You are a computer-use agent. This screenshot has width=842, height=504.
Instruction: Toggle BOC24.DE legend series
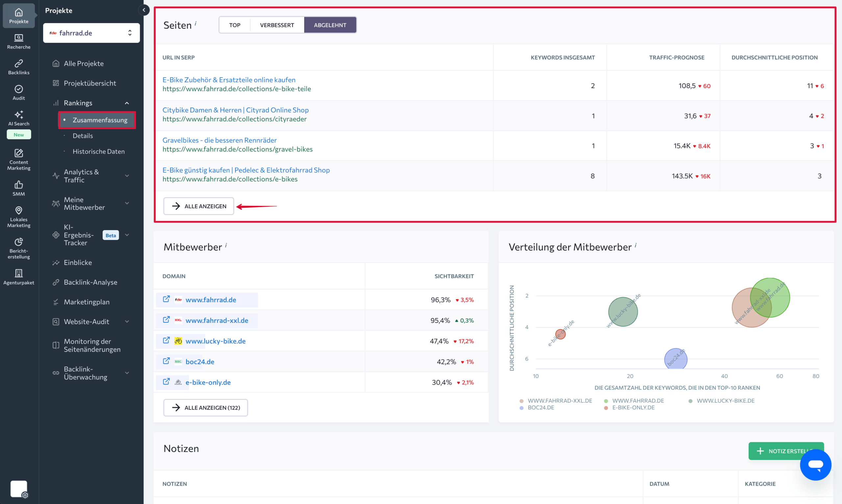[x=537, y=408]
